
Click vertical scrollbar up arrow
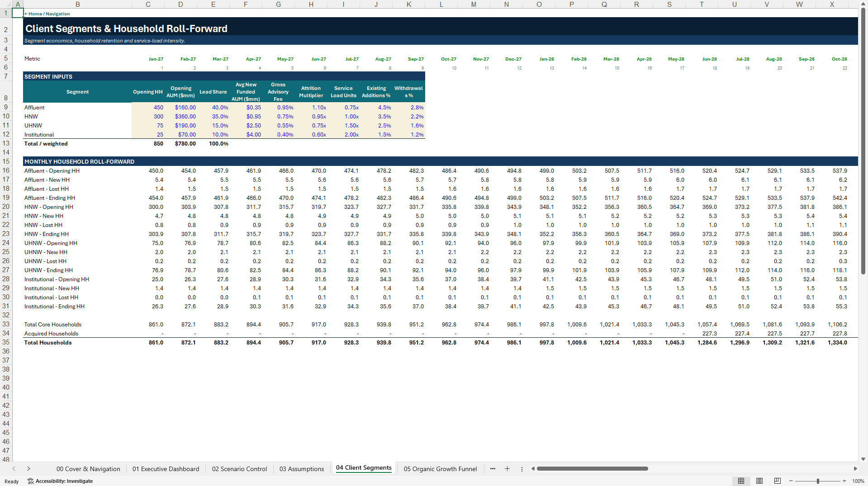click(863, 4)
